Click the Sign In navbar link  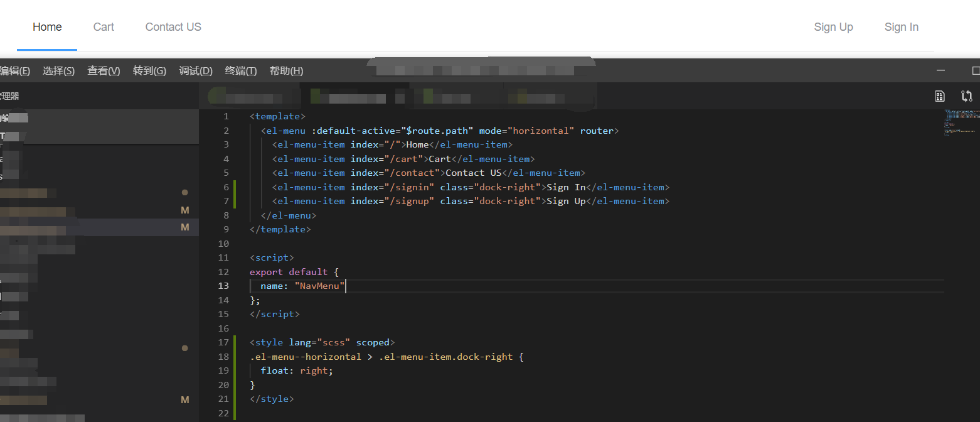tap(901, 27)
